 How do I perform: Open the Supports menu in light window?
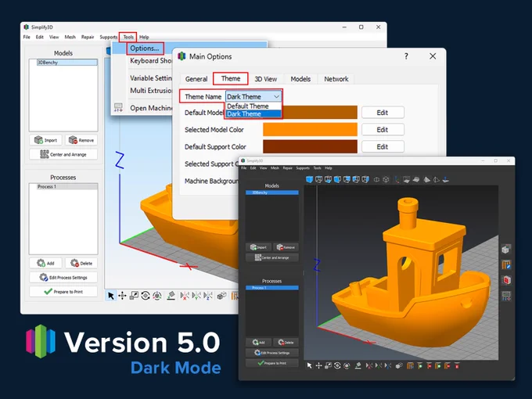click(x=108, y=37)
